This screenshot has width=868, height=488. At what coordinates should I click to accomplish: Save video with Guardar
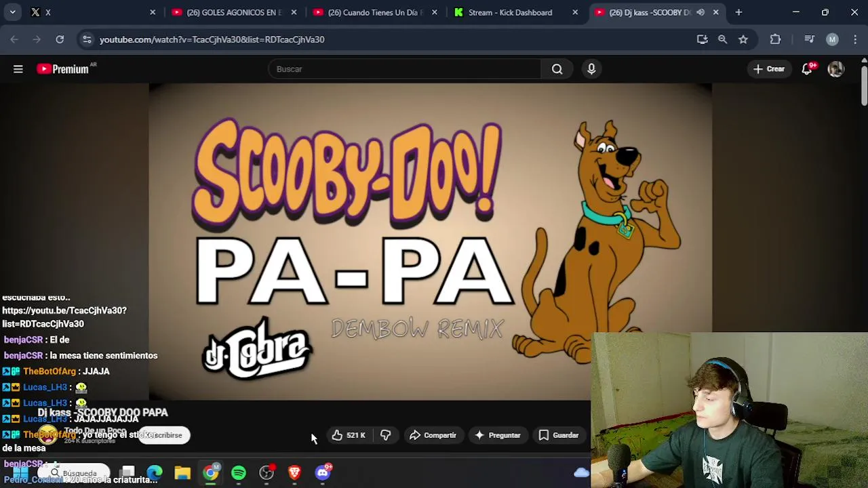point(558,435)
